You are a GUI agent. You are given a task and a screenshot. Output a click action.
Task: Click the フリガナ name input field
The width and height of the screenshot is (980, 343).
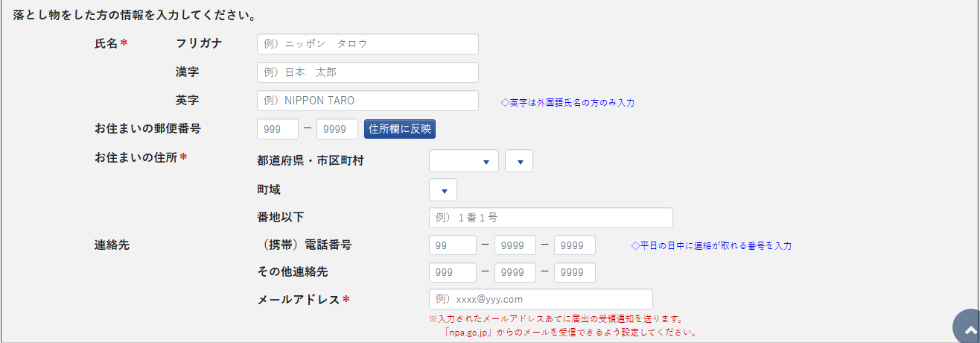(367, 44)
